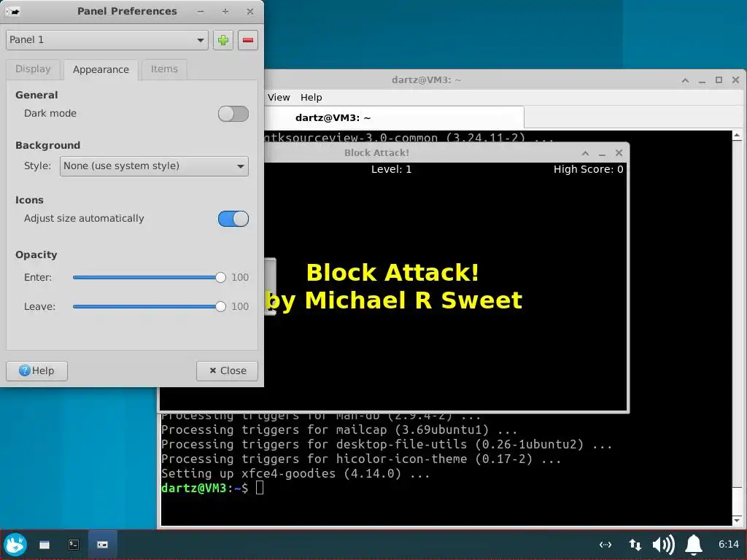This screenshot has width=747, height=560.
Task: Click the Help button in Panel Preferences
Action: [x=36, y=371]
